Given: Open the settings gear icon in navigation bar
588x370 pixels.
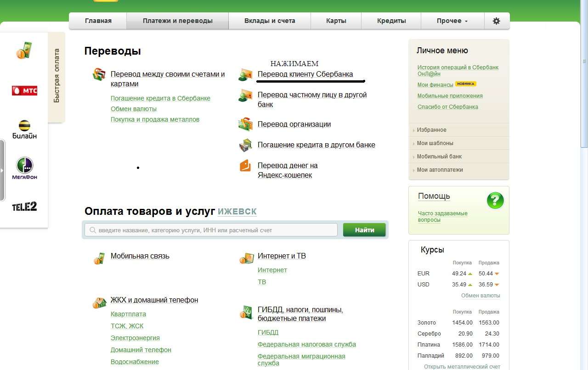Looking at the screenshot, I should pos(496,21).
